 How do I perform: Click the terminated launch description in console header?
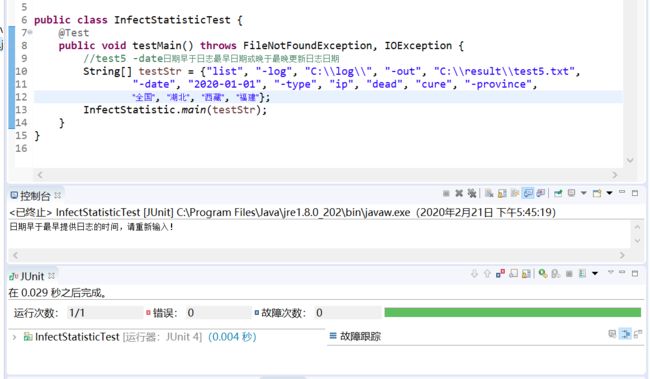pyautogui.click(x=282, y=212)
